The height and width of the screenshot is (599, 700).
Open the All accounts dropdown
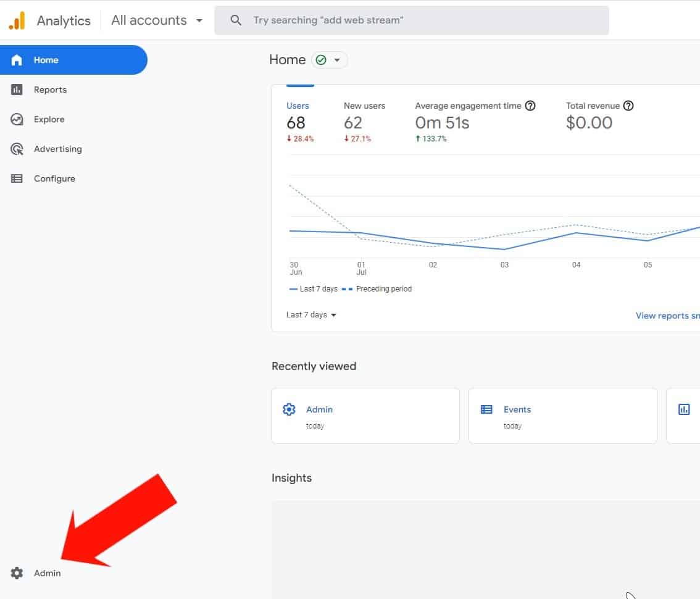[x=157, y=20]
